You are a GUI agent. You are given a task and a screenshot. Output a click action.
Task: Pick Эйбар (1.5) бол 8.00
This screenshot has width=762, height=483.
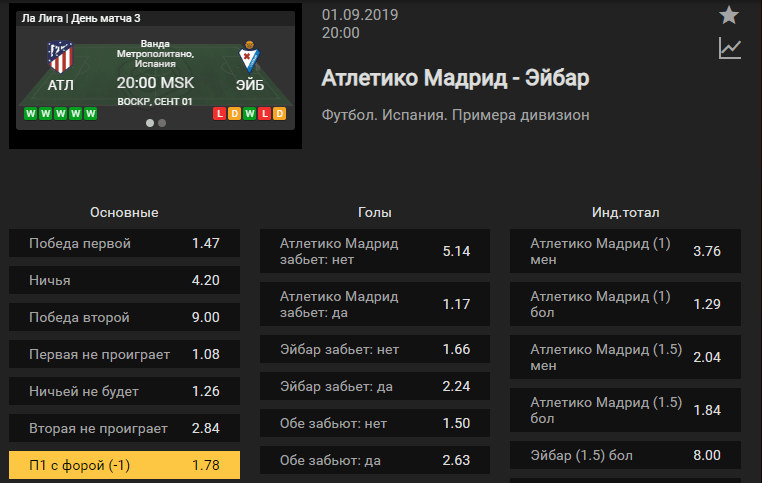pos(625,455)
